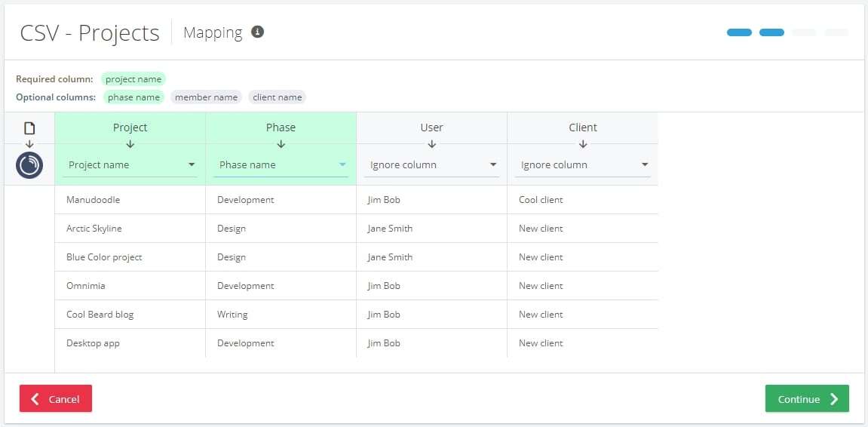This screenshot has width=868, height=427.
Task: Click the arrow under Project header
Action: (x=130, y=144)
